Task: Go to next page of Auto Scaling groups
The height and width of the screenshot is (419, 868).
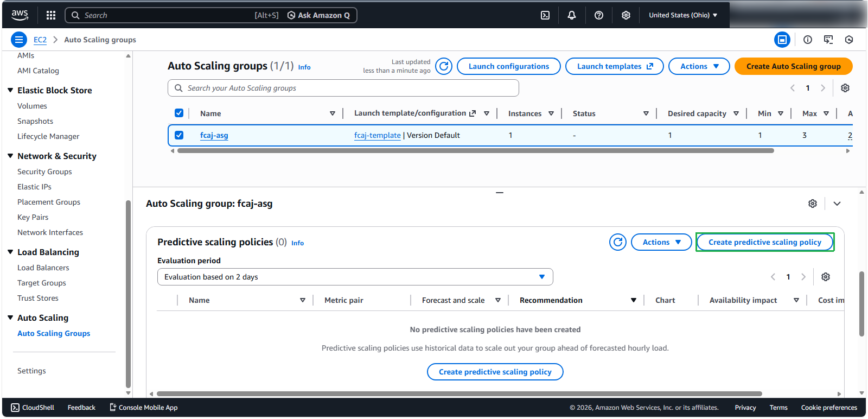Action: 823,88
